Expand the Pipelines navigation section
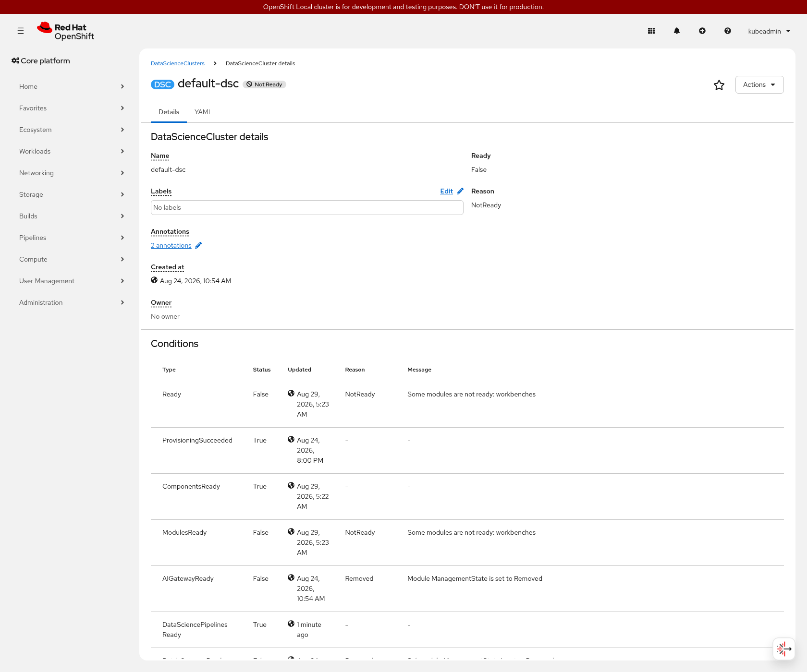This screenshot has height=672, width=807. (72, 238)
